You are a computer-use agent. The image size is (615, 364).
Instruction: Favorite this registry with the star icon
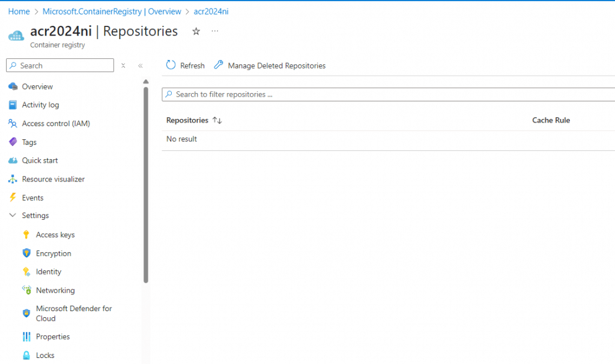196,31
